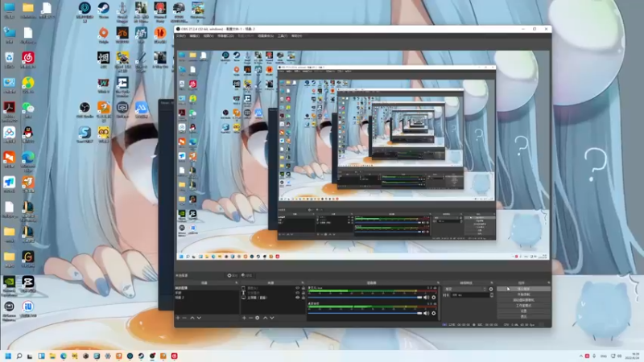Screen dimensions: 644x362
Task: Open QQ penguin desktop icon
Action: [28, 134]
